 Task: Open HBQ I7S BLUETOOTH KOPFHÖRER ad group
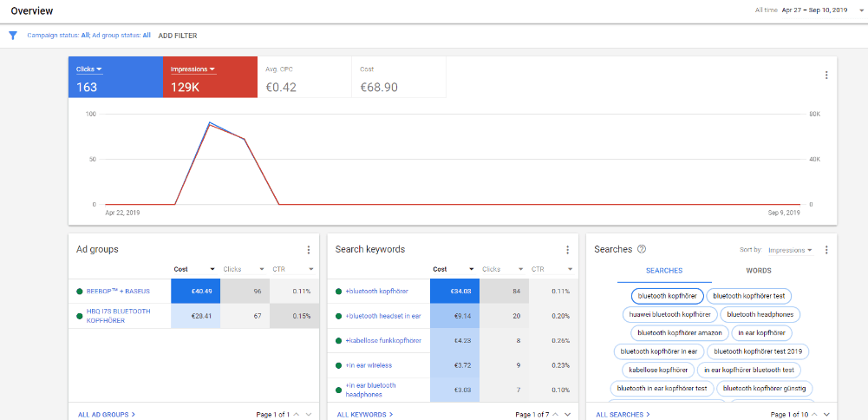(x=118, y=316)
